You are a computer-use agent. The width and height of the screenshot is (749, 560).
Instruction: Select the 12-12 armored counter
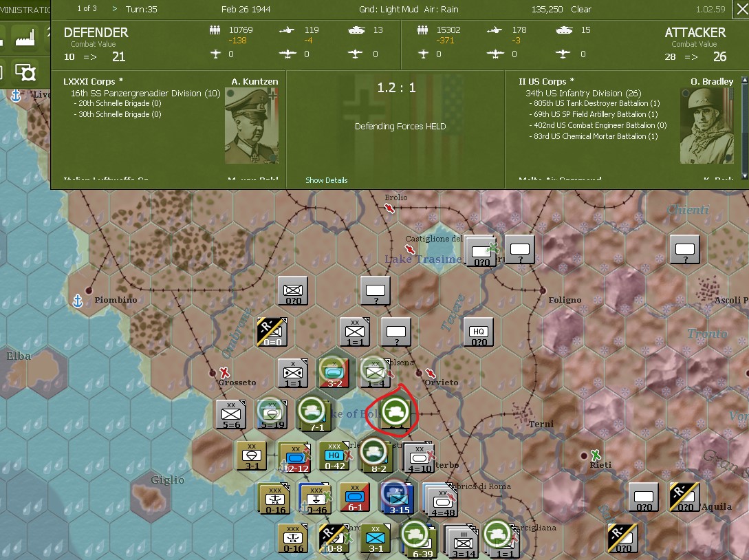click(295, 457)
